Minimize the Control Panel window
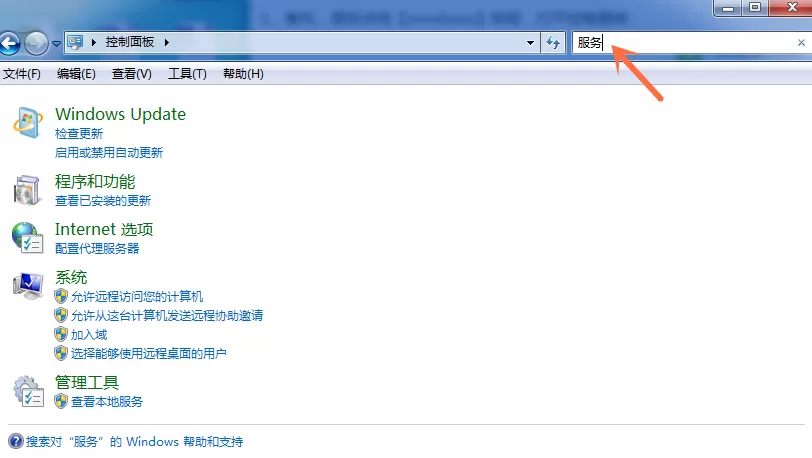The image size is (812, 458). pyautogui.click(x=728, y=8)
